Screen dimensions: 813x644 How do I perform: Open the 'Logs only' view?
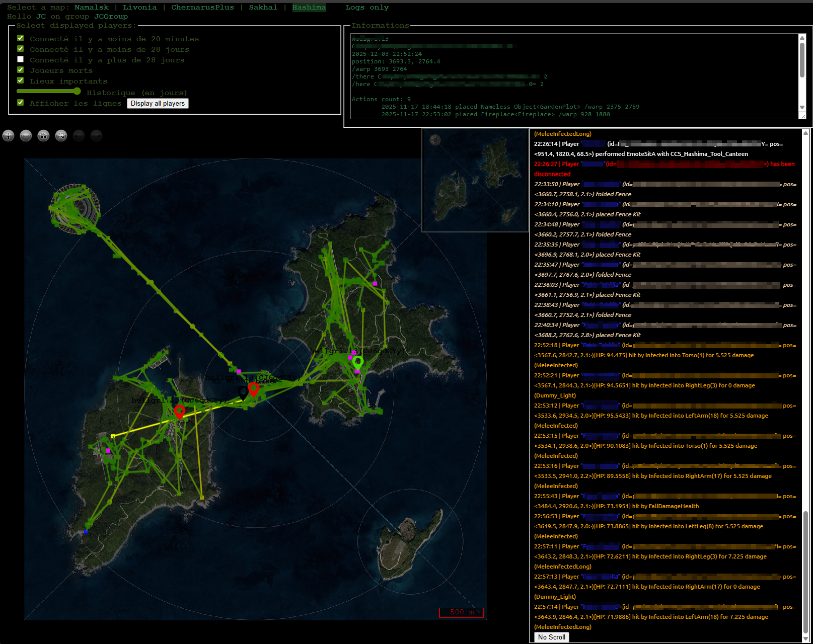pos(366,7)
